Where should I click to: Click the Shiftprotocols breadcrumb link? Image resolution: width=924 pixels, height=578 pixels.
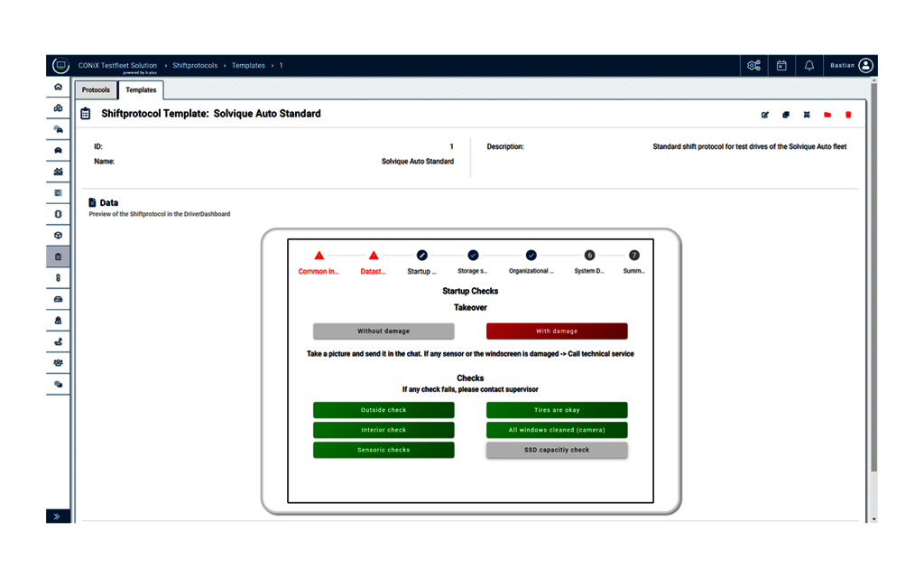195,66
